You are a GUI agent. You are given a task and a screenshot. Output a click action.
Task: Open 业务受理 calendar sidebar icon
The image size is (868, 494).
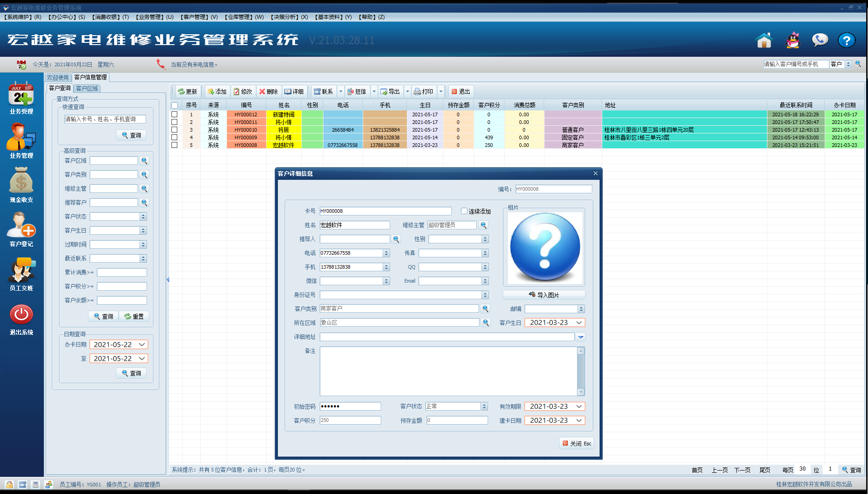(21, 93)
